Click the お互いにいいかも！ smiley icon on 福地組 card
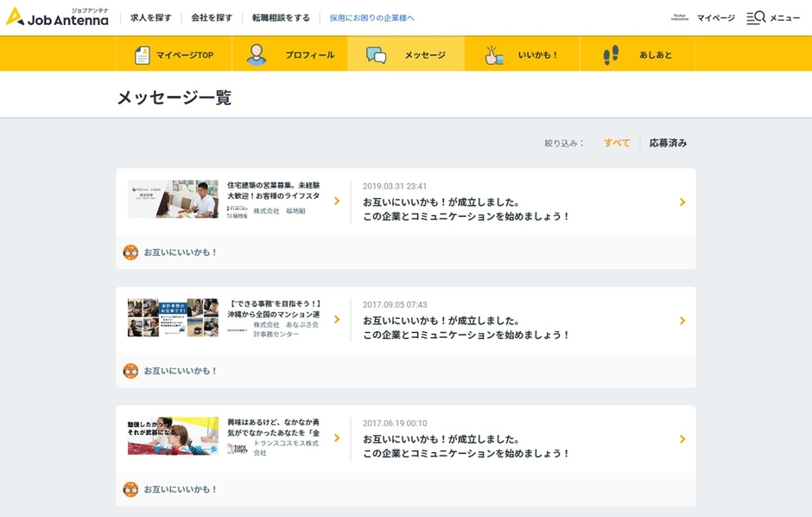Image resolution: width=812 pixels, height=517 pixels. coord(130,253)
